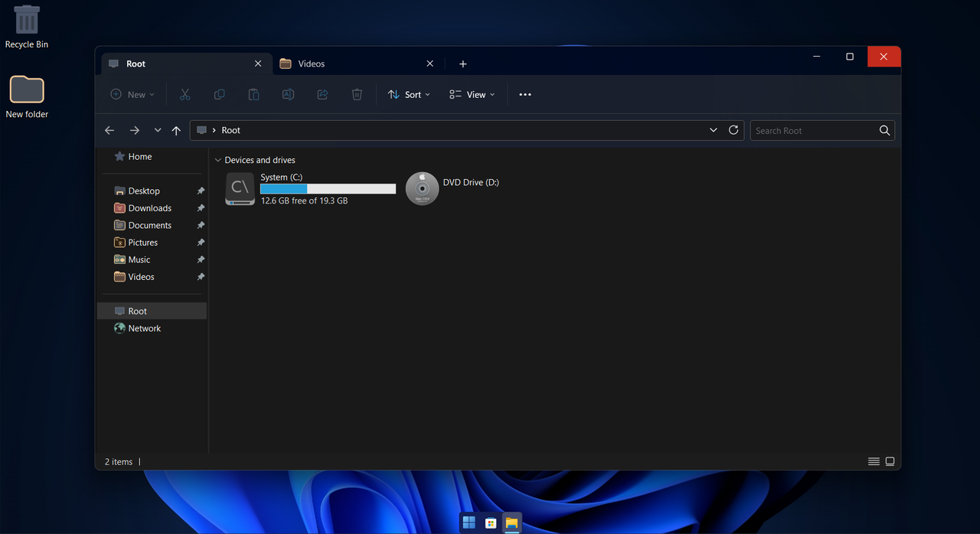Image resolution: width=980 pixels, height=534 pixels.
Task: Maximize the File Explorer window
Action: tap(850, 57)
